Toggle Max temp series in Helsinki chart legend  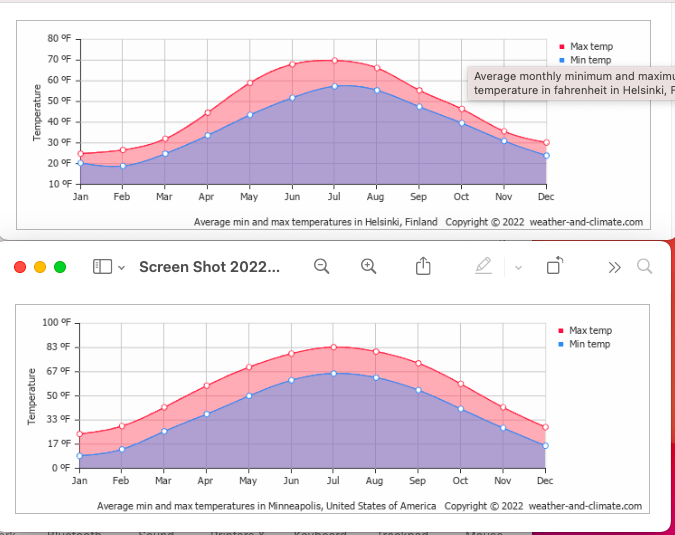590,47
